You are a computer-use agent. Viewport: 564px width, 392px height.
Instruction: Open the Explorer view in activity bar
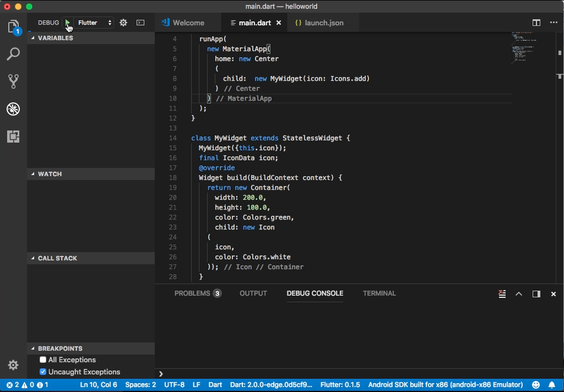point(13,27)
